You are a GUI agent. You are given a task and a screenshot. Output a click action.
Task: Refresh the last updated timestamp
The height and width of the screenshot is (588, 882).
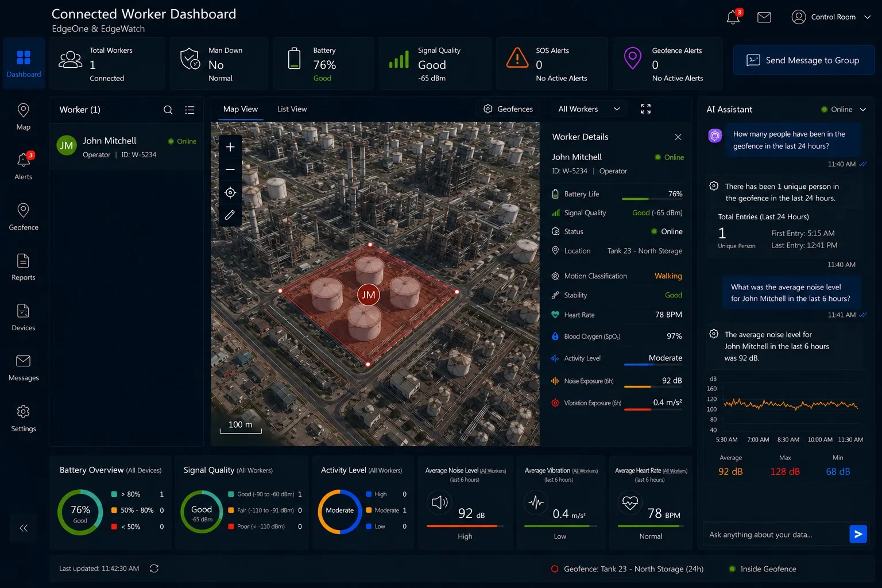click(154, 568)
